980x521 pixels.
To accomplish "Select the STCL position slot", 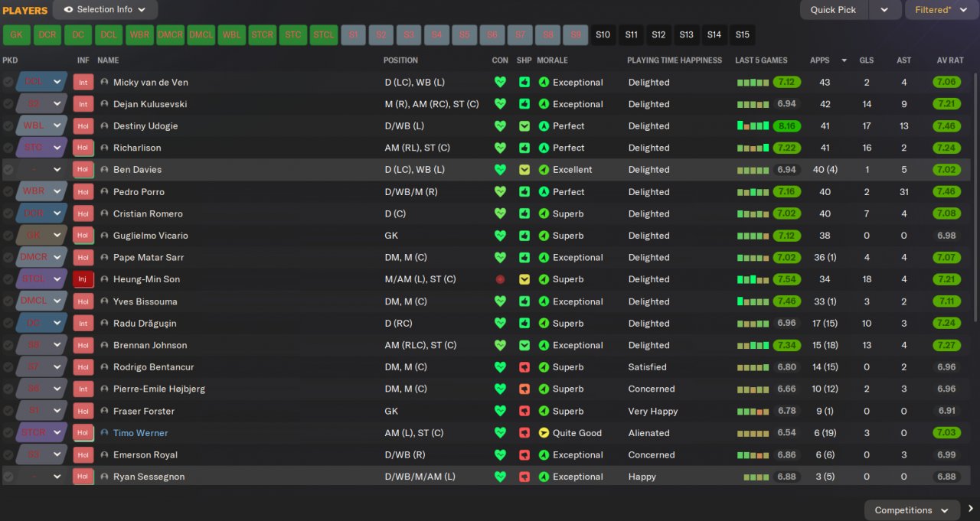I will click(324, 34).
